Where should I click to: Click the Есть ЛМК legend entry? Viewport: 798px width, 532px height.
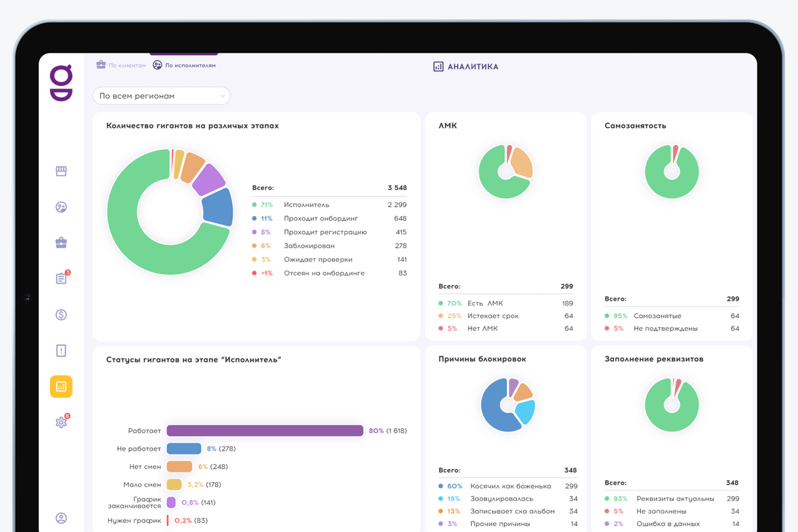(x=505, y=303)
